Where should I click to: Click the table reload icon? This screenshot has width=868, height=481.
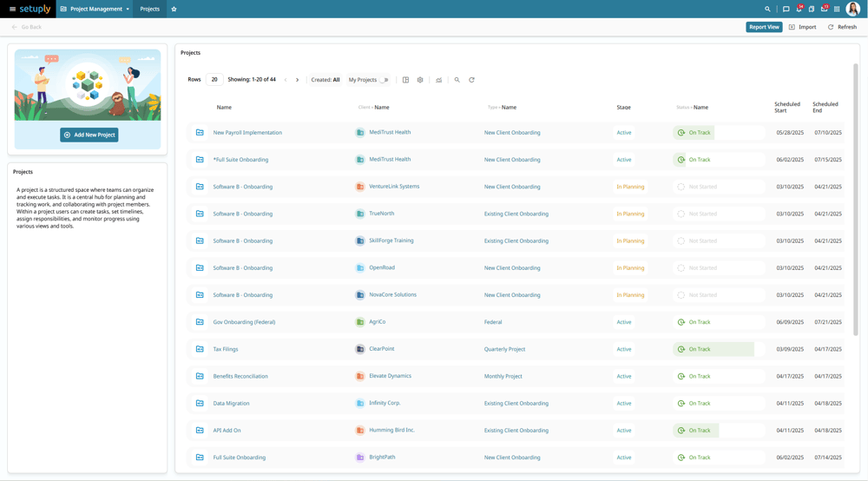471,80
